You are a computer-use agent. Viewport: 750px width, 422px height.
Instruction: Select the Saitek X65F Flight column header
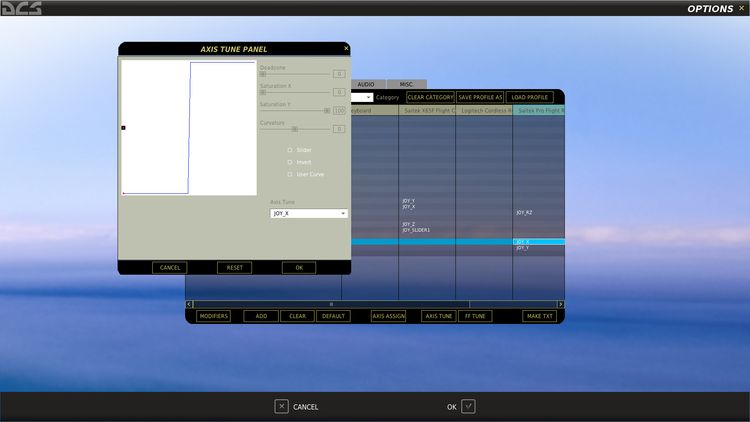pos(427,111)
